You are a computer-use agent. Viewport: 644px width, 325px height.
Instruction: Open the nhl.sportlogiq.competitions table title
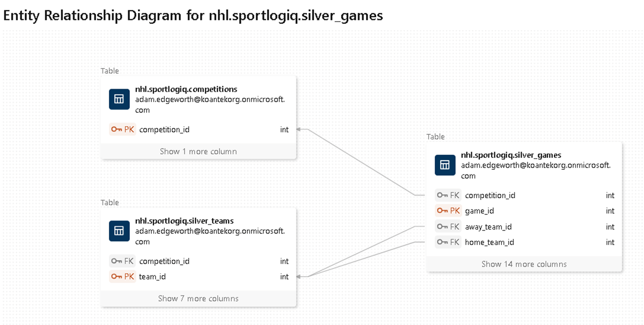(186, 89)
